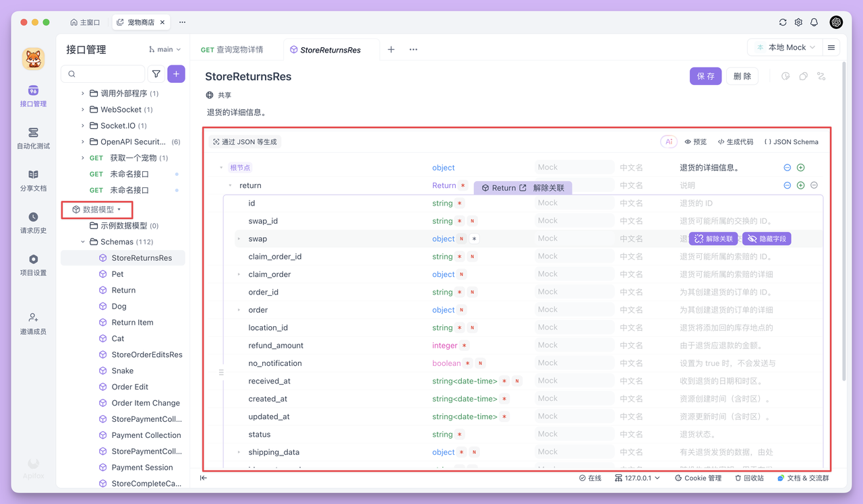Click the 生成代码 button
863x504 pixels.
tap(736, 141)
